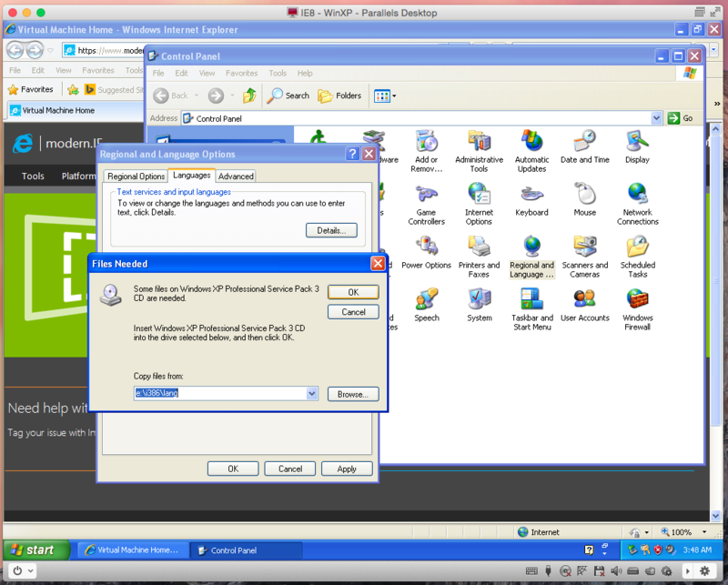
Task: Click OK in Files Needed dialog
Action: pyautogui.click(x=353, y=292)
